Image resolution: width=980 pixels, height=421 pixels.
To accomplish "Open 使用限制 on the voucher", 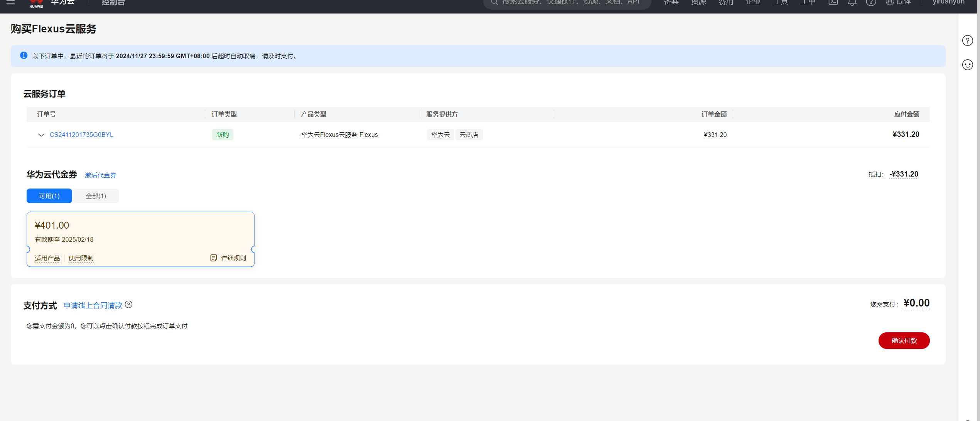I will 81,258.
